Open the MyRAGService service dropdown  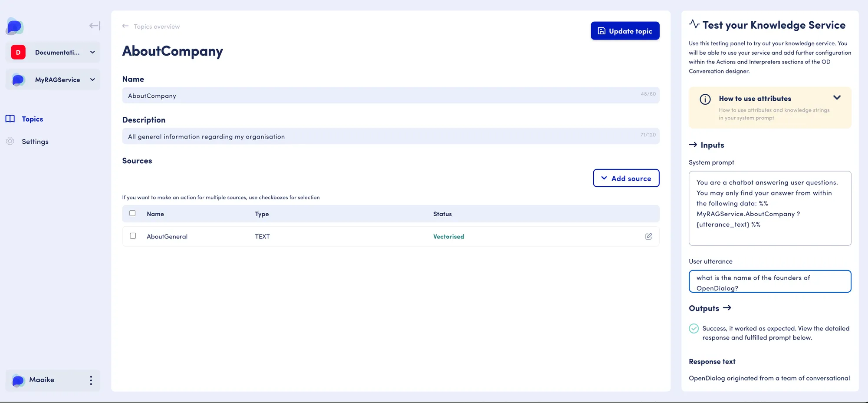(x=53, y=80)
